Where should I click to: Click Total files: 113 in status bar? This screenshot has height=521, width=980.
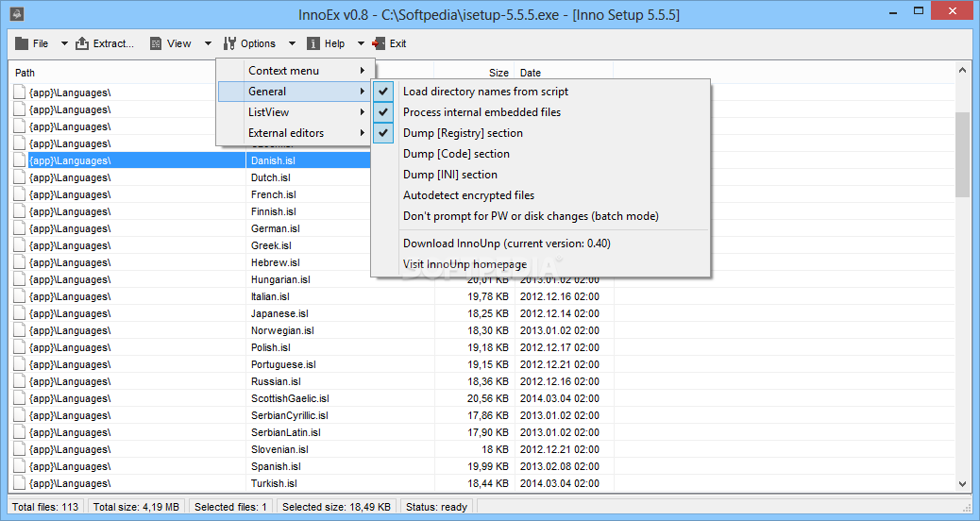[45, 507]
